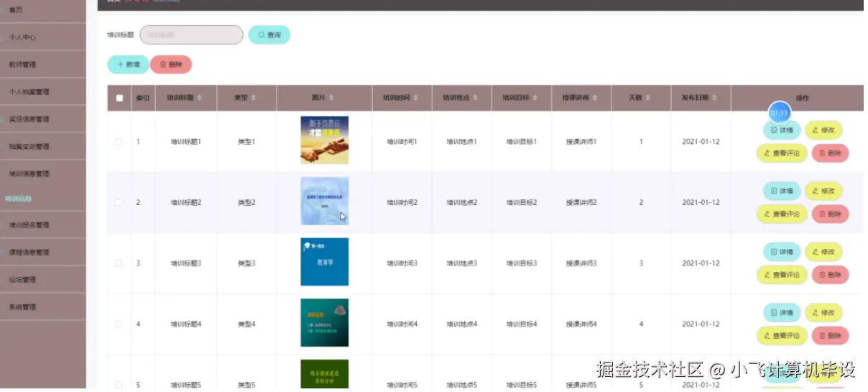Image resolution: width=868 pixels, height=392 pixels.
Task: Sort by 培训目标 column arrows
Action: click(536, 98)
